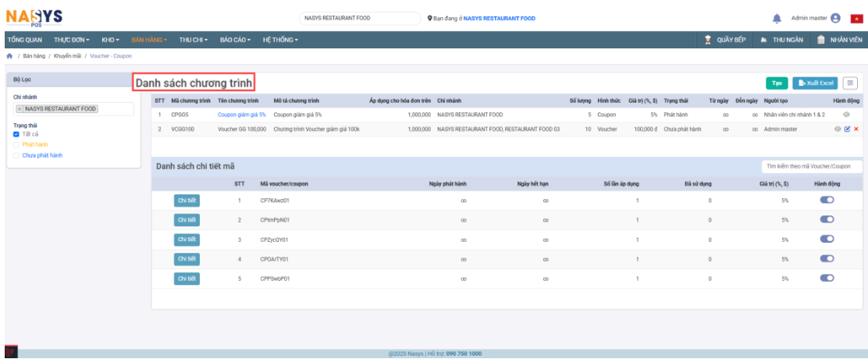The height and width of the screenshot is (359, 868).
Task: Click edit pencil icon for VCGG100 row
Action: pos(847,129)
